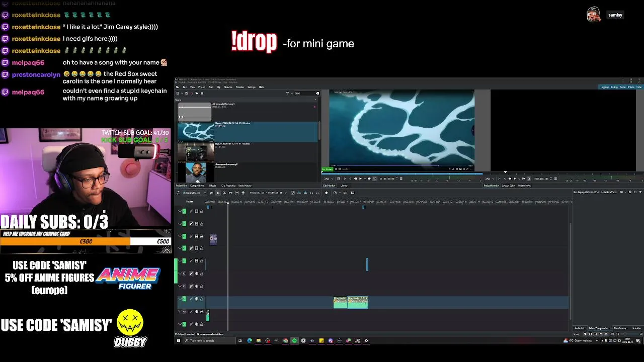Image resolution: width=644 pixels, height=362 pixels.
Task: Open Spotify from the taskbar
Action: click(x=294, y=341)
